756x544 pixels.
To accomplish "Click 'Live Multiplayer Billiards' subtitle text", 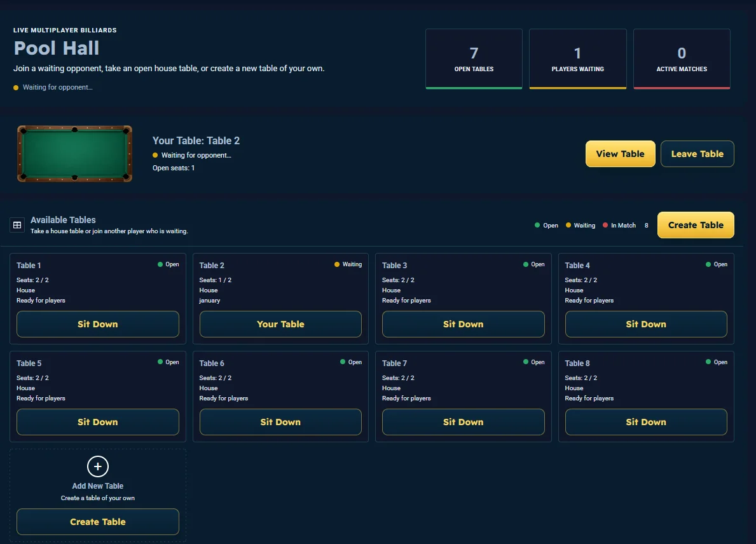I will (x=65, y=31).
